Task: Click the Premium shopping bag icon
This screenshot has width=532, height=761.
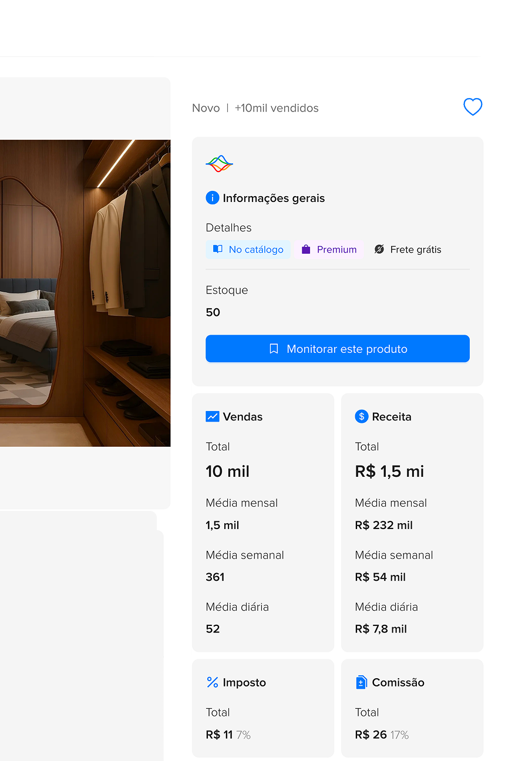Action: click(x=305, y=250)
